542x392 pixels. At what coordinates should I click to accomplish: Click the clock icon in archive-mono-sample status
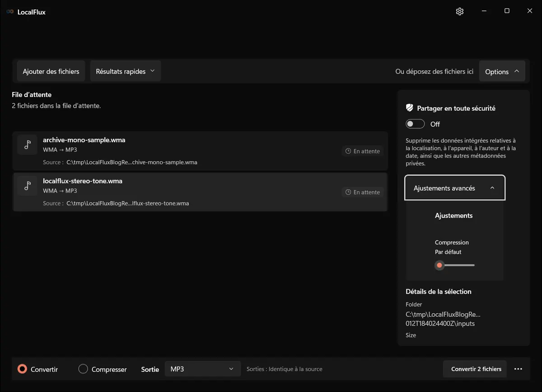coord(348,151)
